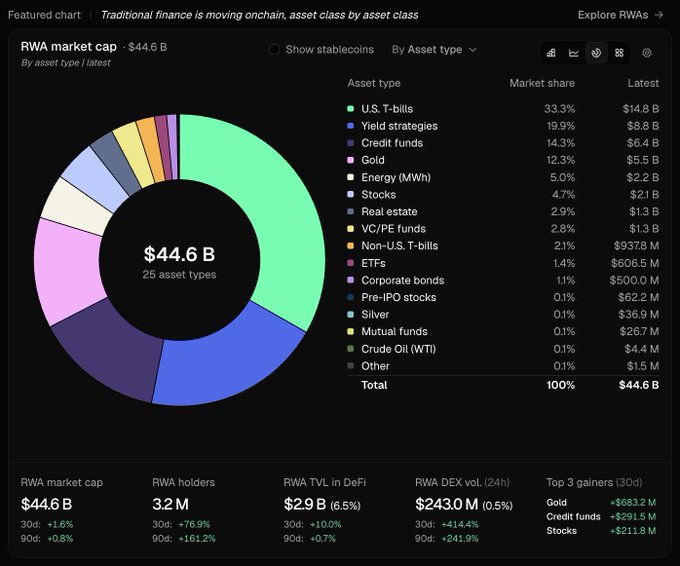Select the Crude Oil (WTI) legend label
The width and height of the screenshot is (680, 566).
click(399, 349)
